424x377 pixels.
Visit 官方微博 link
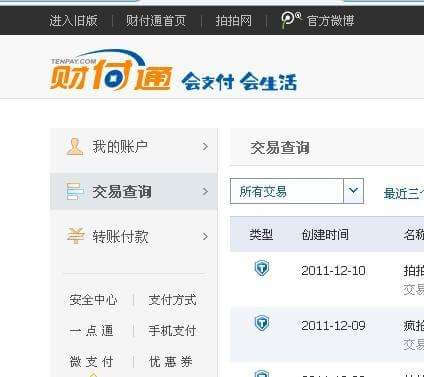pos(330,21)
